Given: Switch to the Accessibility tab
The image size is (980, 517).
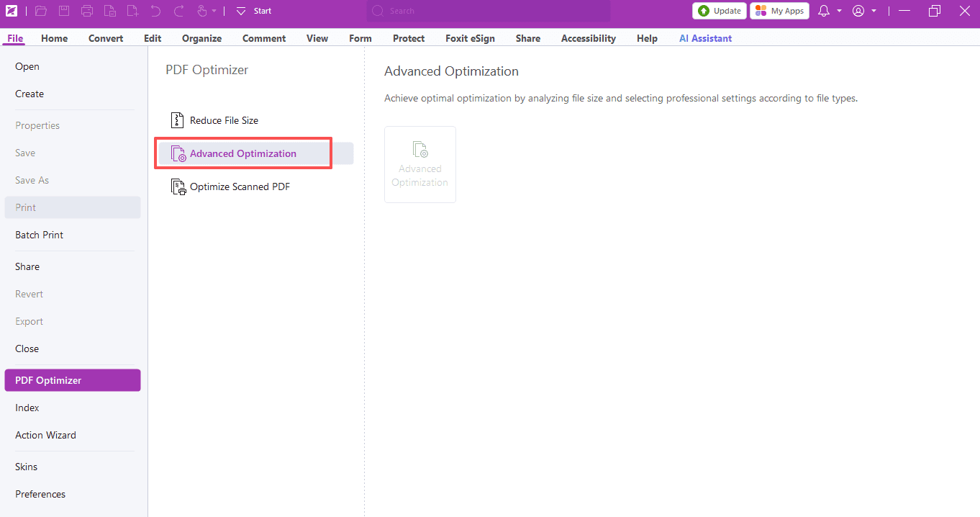Looking at the screenshot, I should (589, 38).
